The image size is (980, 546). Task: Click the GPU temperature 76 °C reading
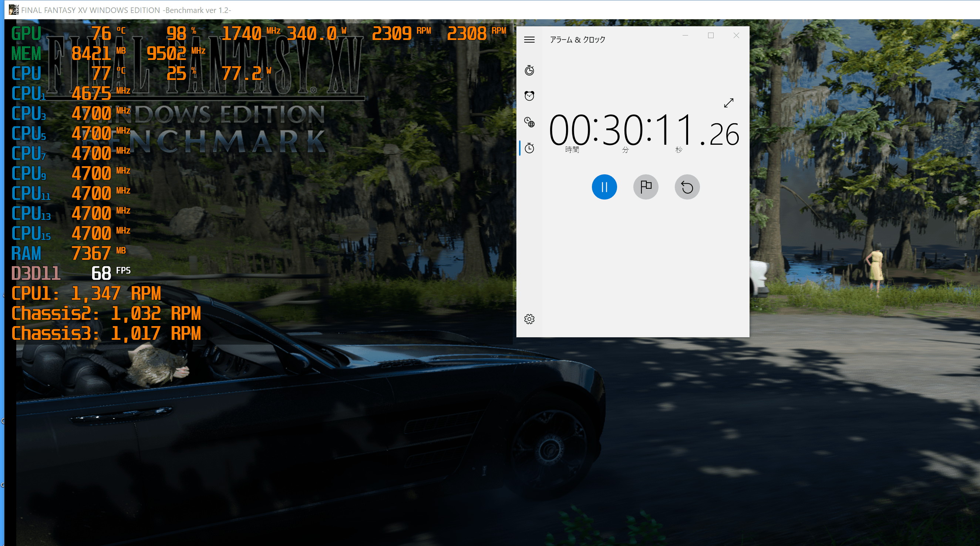[x=108, y=34]
